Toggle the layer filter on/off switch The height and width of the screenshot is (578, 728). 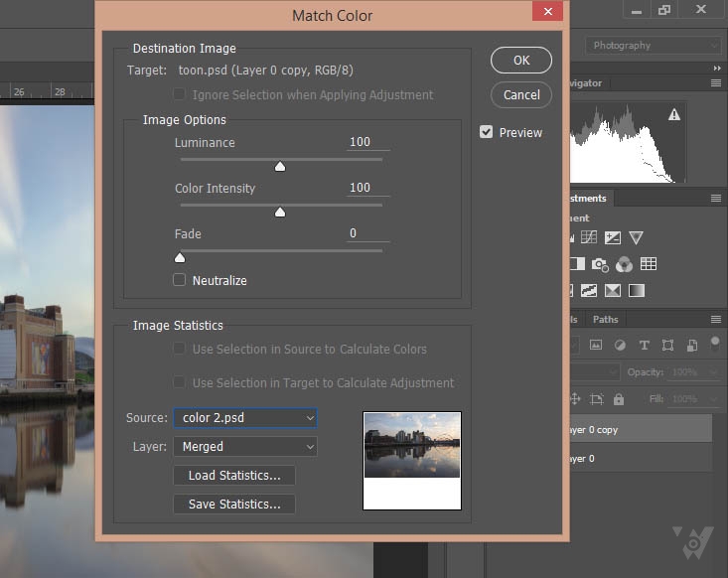tap(714, 344)
